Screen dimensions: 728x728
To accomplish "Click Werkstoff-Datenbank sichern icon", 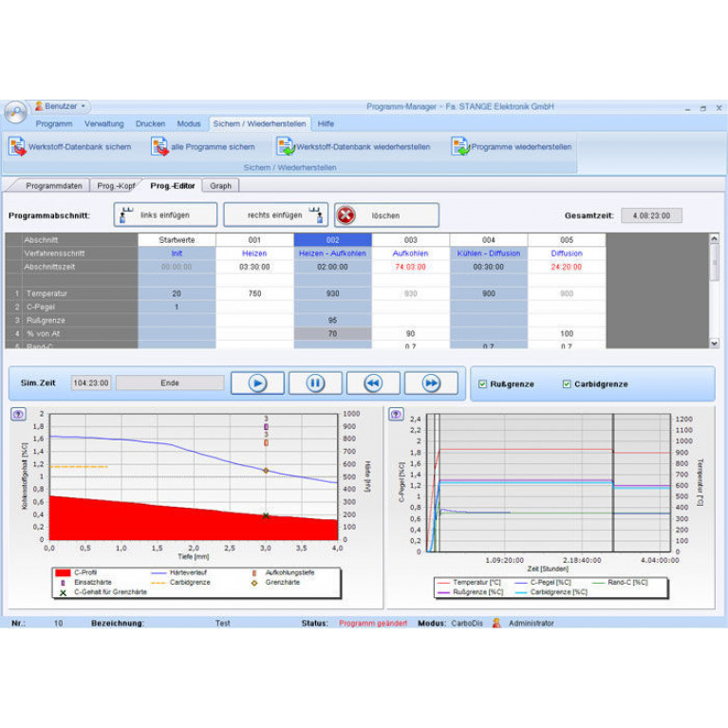I will coord(17,146).
